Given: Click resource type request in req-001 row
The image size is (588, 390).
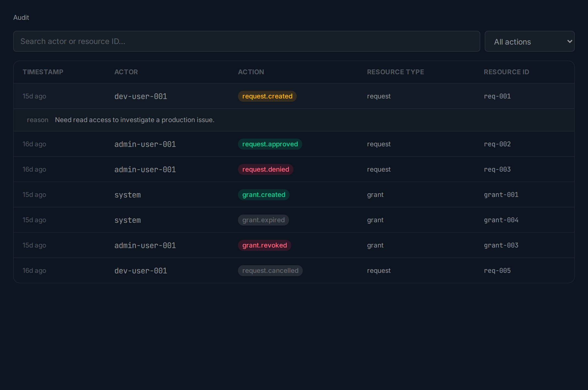Looking at the screenshot, I should (379, 96).
